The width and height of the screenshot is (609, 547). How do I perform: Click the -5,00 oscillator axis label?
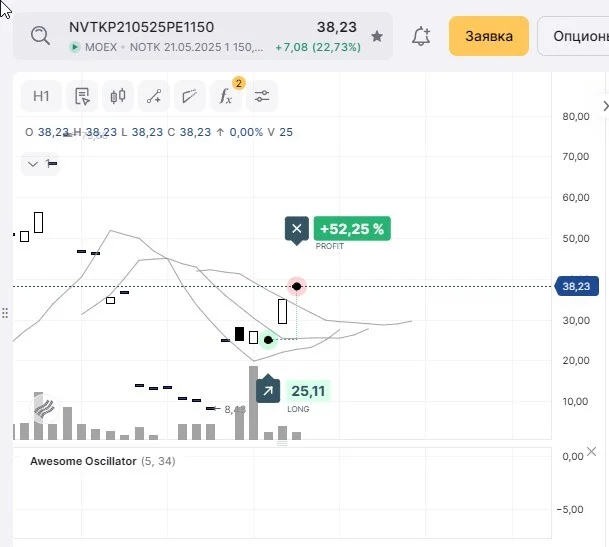point(570,509)
